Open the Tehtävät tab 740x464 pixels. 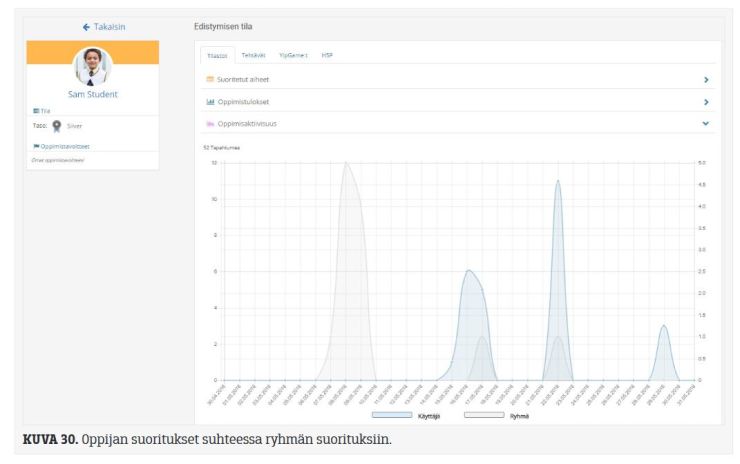[253, 55]
